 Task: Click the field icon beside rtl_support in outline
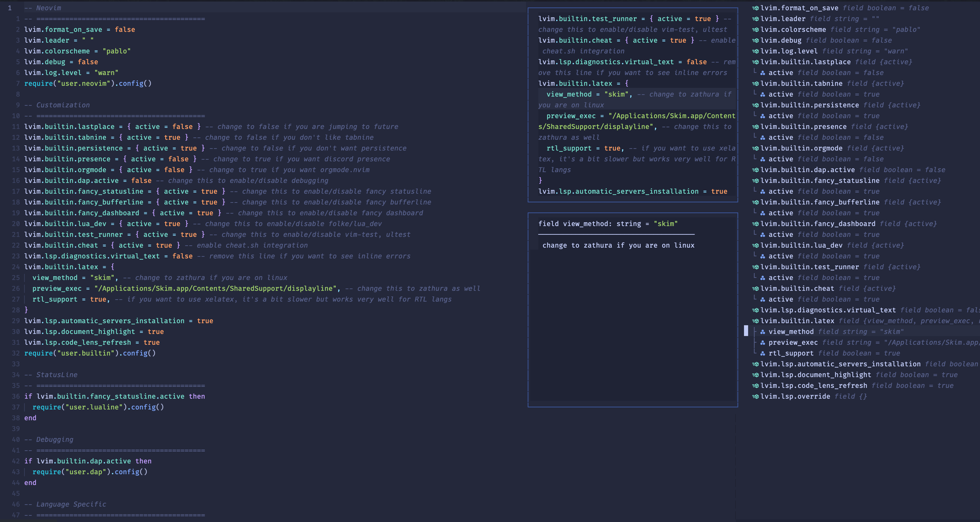[763, 353]
